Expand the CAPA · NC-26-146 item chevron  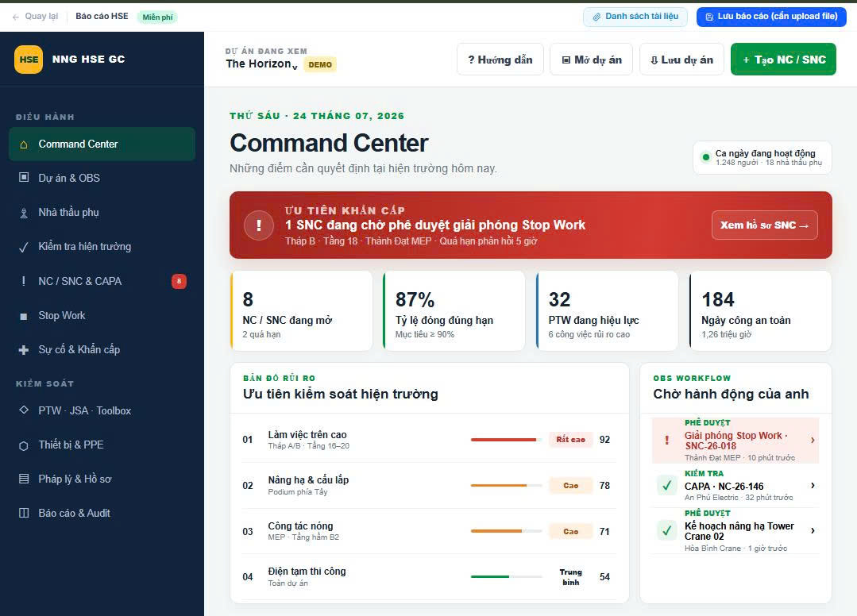(x=813, y=485)
